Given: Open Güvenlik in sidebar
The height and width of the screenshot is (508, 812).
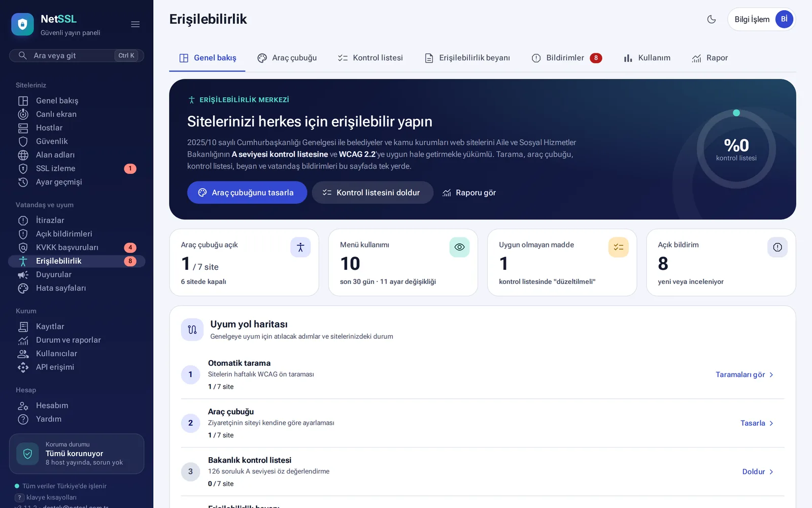Looking at the screenshot, I should tap(77, 141).
